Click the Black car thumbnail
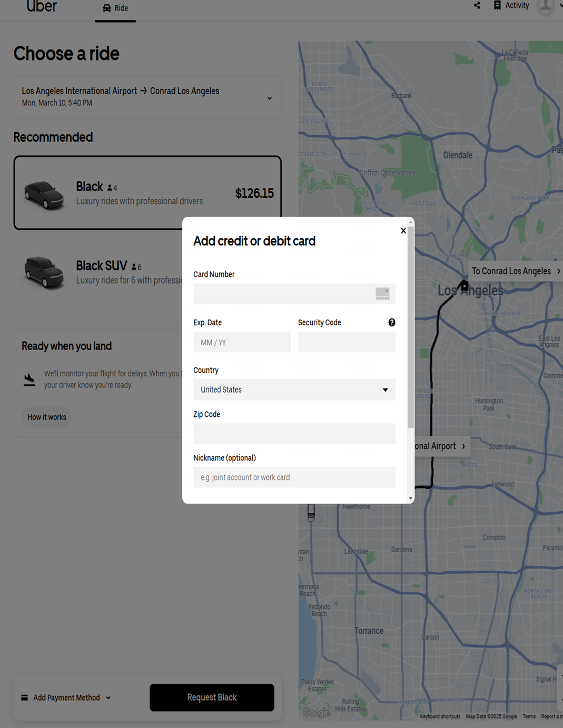This screenshot has height=728, width=563. tap(44, 194)
